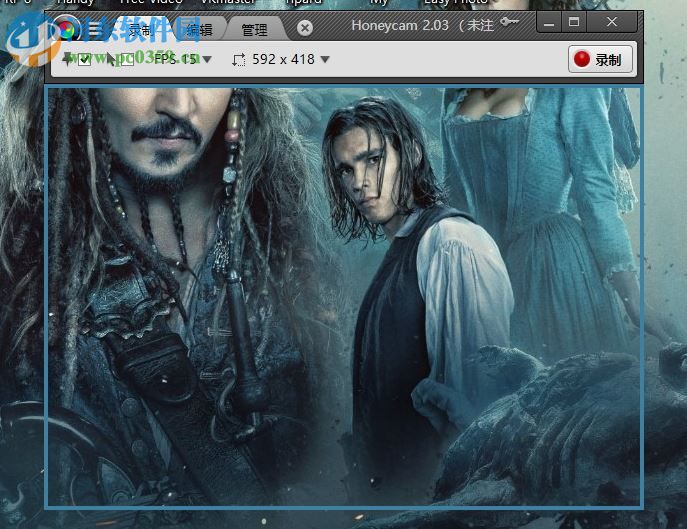Click the Honeycam color-wheel logo icon
Image resolution: width=687 pixels, height=529 pixels.
(x=66, y=29)
